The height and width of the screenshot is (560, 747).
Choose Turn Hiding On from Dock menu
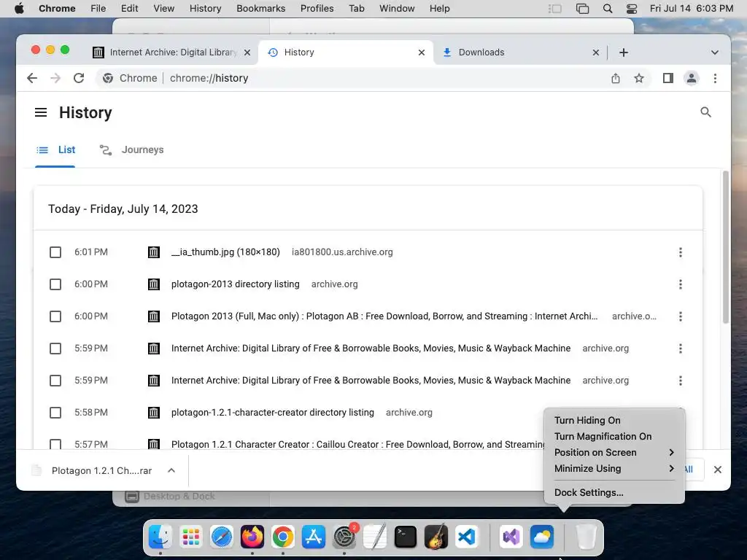tap(614, 421)
